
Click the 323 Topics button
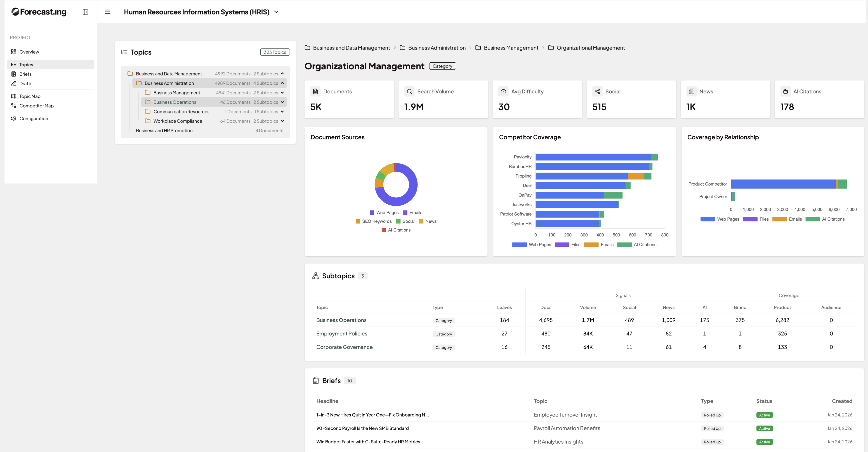(x=275, y=52)
